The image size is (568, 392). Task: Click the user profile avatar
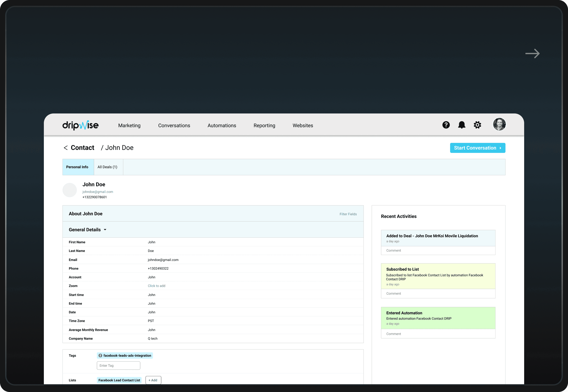click(x=499, y=124)
